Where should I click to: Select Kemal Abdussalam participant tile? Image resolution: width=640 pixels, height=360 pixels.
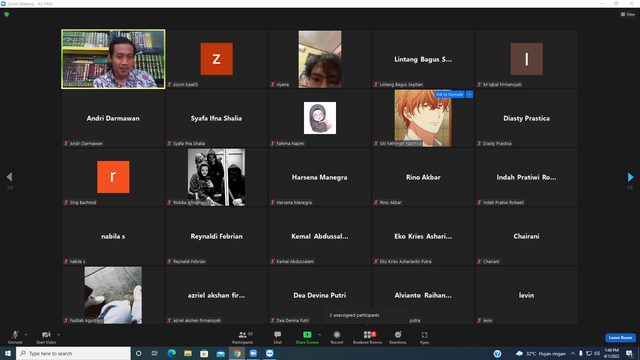pyautogui.click(x=320, y=236)
